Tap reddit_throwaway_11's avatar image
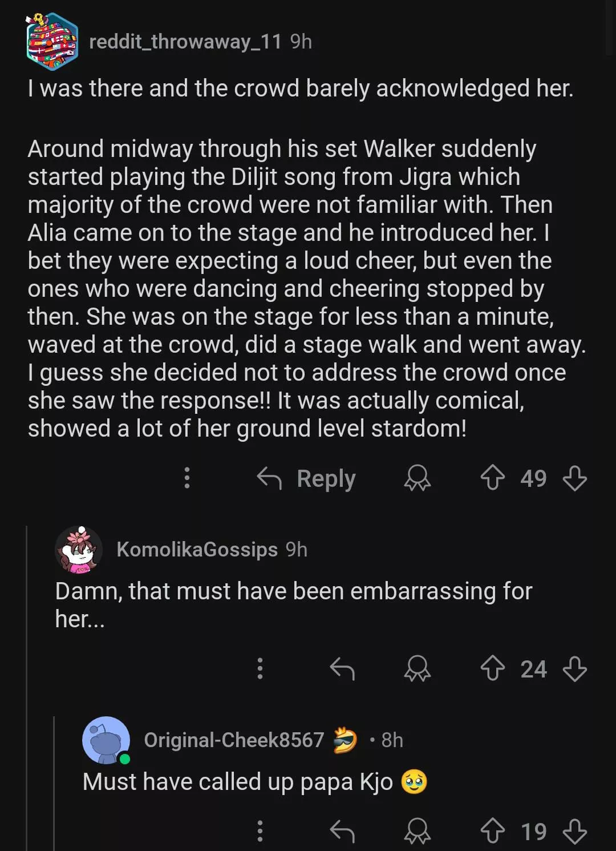This screenshot has width=616, height=851. pos(52,42)
